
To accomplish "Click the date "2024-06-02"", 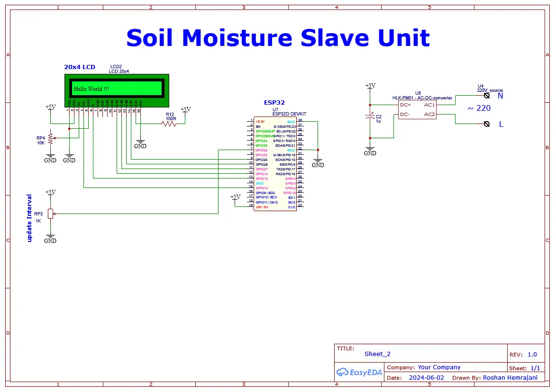I will (426, 377).
